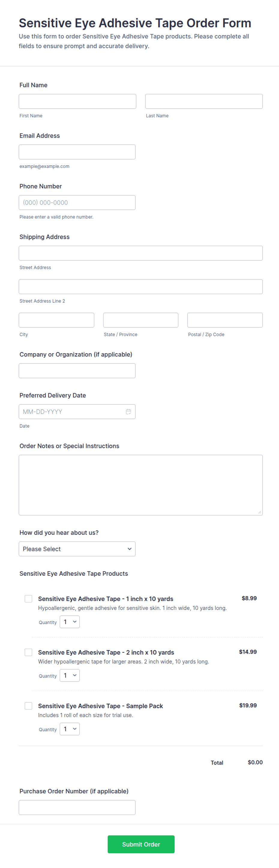Check the 2 inch x 10 yards tape
Screen dimensions: 279x868
(x=28, y=652)
